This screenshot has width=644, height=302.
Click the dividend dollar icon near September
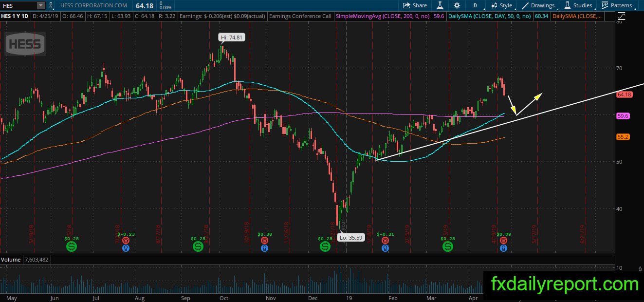pyautogui.click(x=198, y=247)
